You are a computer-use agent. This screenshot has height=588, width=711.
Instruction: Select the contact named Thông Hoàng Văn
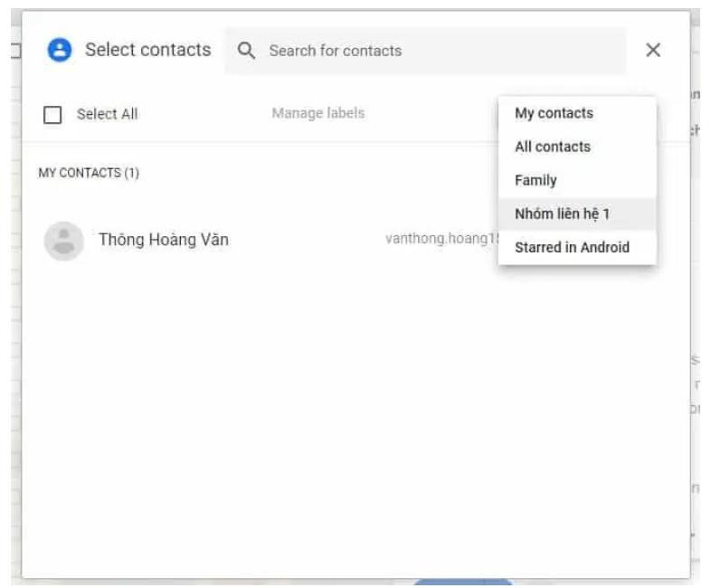click(x=164, y=240)
